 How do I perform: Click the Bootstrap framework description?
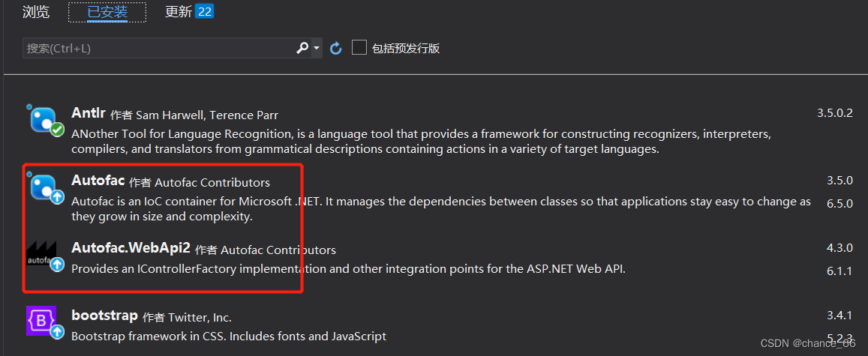click(229, 336)
